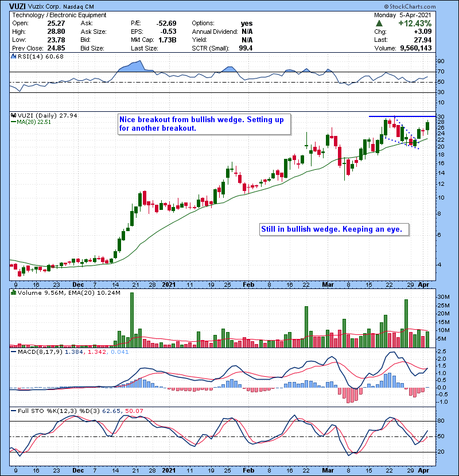This screenshot has width=459, height=476.
Task: Click the blue horizontal resistance line near 30
Action: click(x=402, y=116)
